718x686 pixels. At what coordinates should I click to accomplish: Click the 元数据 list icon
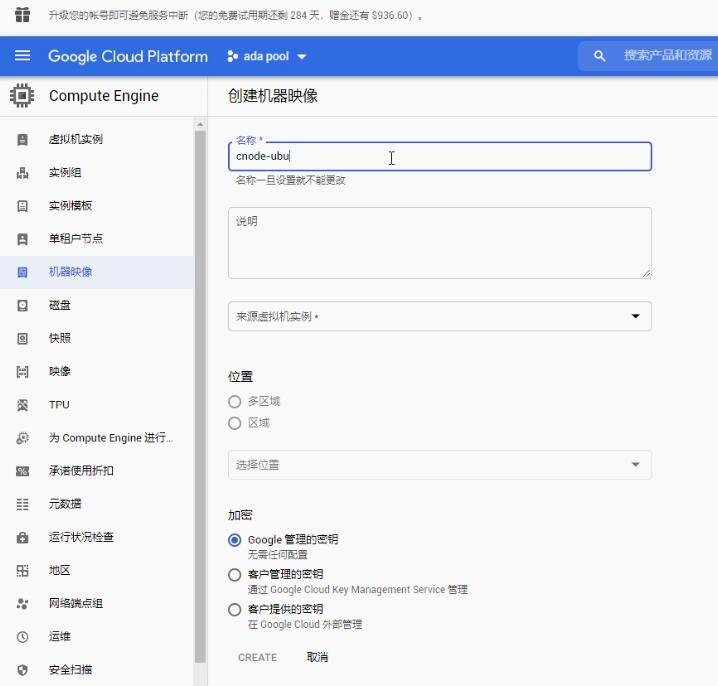(x=22, y=504)
